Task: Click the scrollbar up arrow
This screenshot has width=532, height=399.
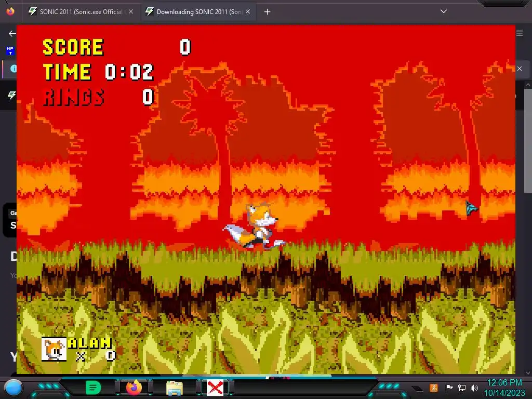Action: (x=528, y=85)
